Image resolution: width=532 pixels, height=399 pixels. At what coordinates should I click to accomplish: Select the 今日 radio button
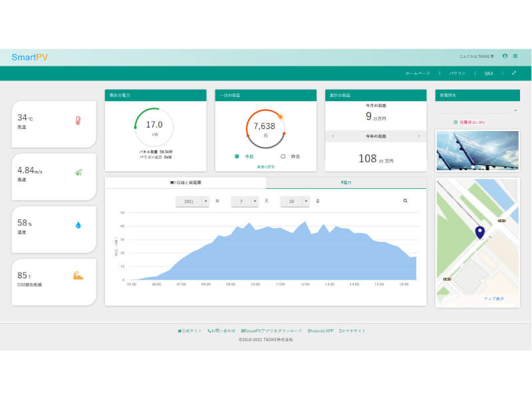click(x=237, y=156)
